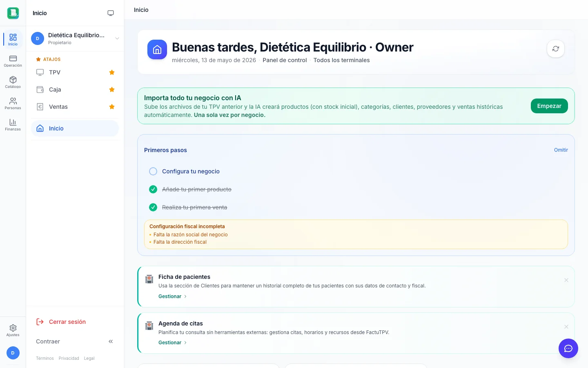Click Cerrar sesión to log out
The image size is (588, 368).
tap(75, 322)
